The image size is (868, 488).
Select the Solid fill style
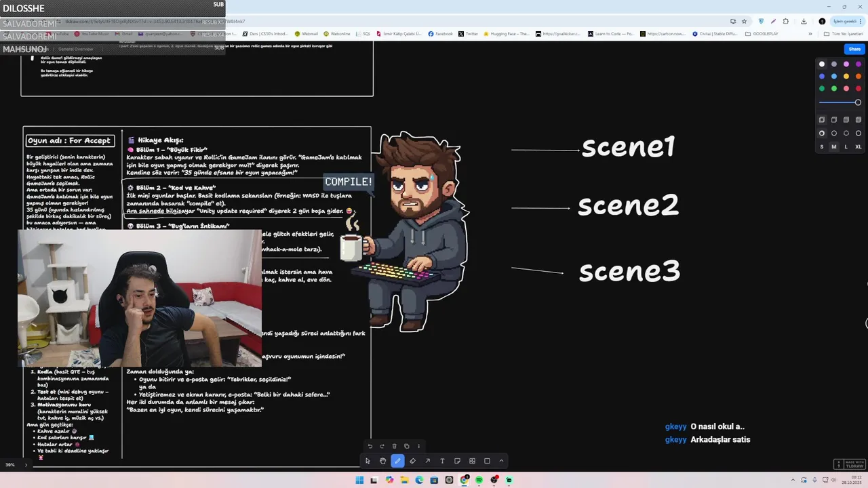846,120
